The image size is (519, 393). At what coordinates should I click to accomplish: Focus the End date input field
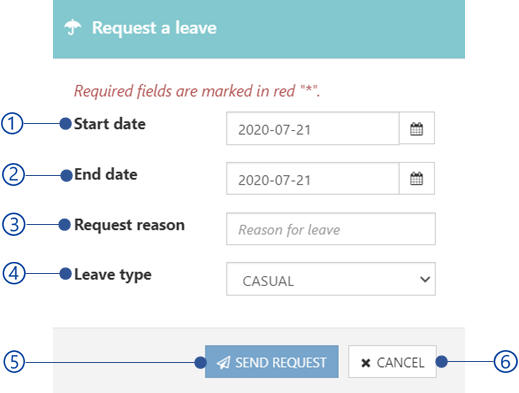coord(313,179)
